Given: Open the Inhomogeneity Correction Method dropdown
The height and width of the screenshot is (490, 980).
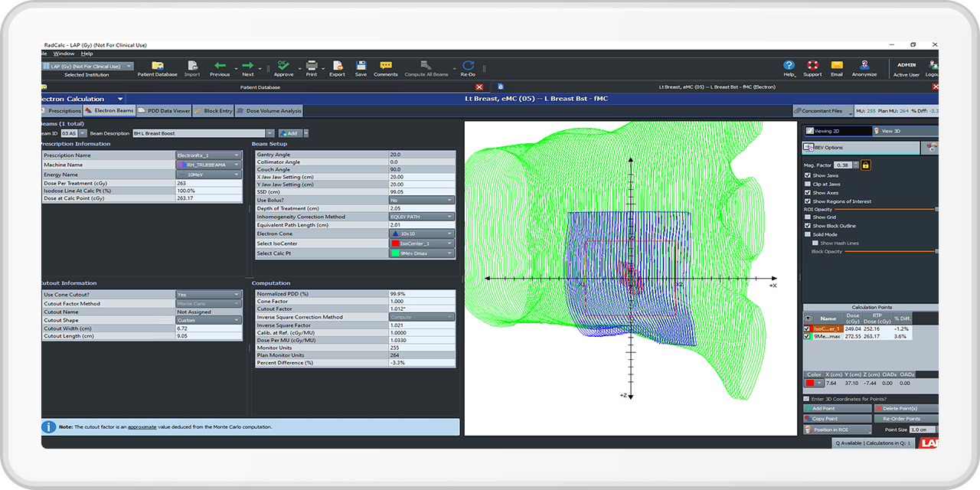Looking at the screenshot, I should pos(422,217).
